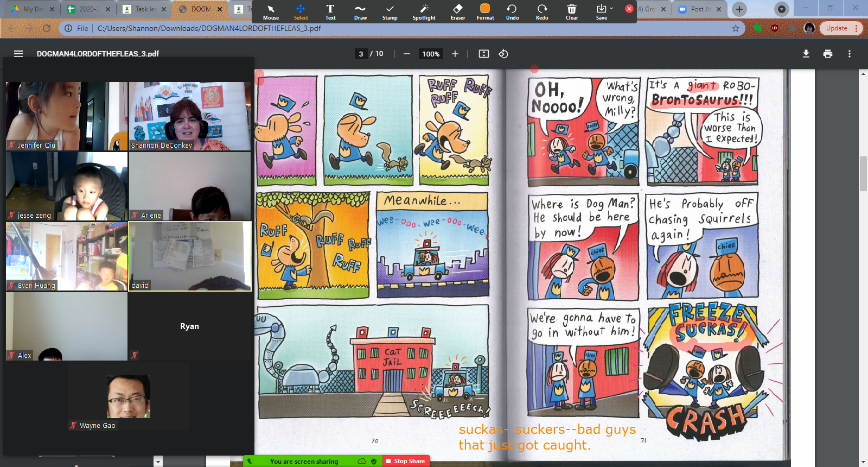Select Jennifer Qiu's video thumbnail
868x467 pixels.
coord(67,116)
